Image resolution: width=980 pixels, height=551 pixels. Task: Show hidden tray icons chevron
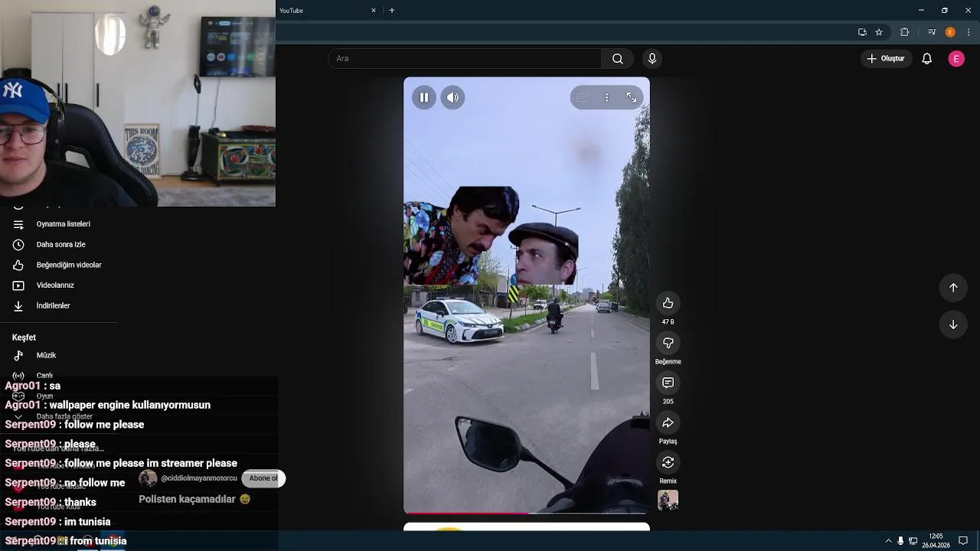888,541
